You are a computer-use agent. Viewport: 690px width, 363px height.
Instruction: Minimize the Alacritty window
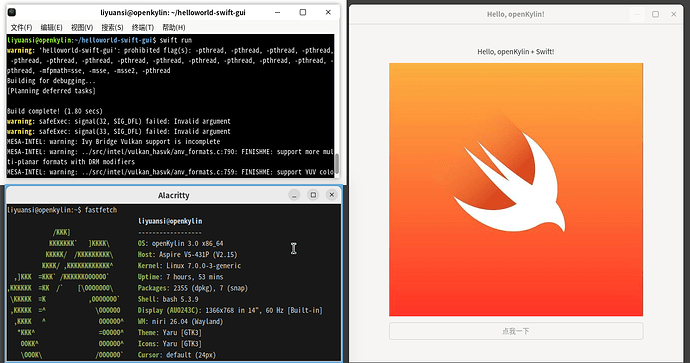(294, 194)
